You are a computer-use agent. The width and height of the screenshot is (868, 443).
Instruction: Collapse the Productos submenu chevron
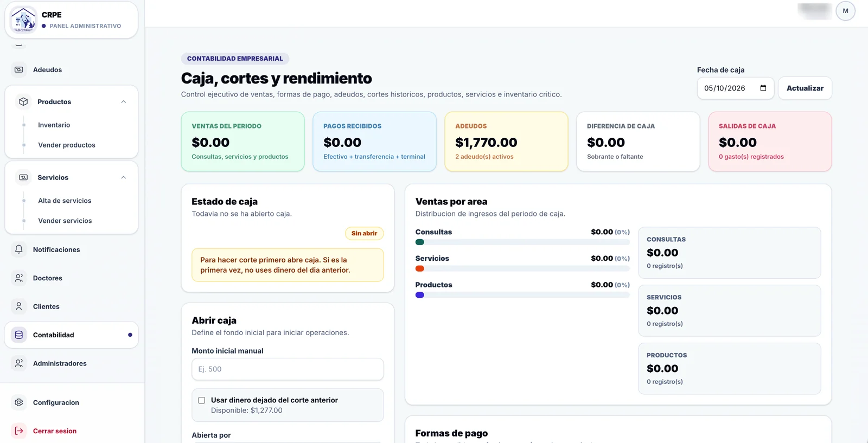pyautogui.click(x=124, y=101)
